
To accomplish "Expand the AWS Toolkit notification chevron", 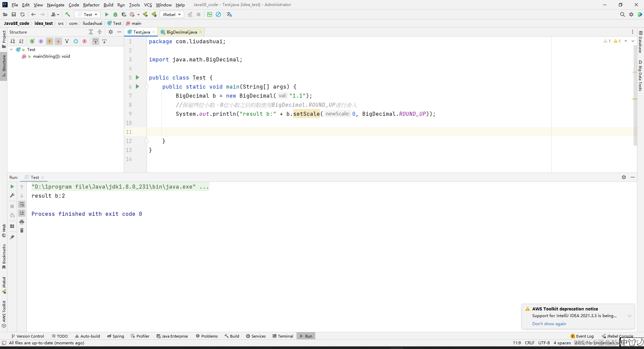I will [x=630, y=316].
